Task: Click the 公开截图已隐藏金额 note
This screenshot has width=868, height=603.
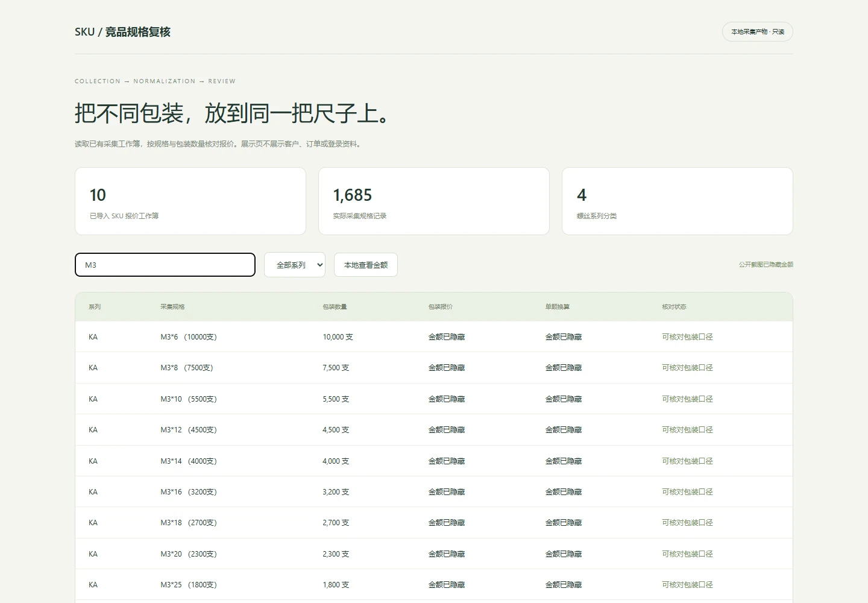Action: pos(766,265)
